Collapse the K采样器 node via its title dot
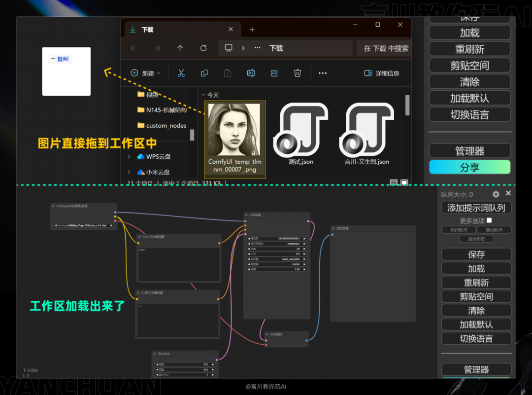Screen dimensions: 532x395 coord(246,215)
